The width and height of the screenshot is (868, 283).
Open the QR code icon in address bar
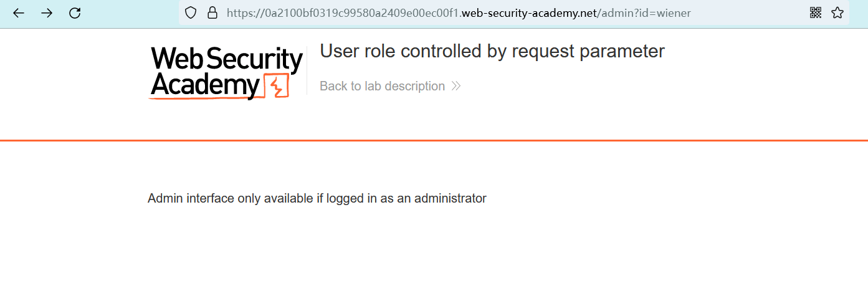816,12
